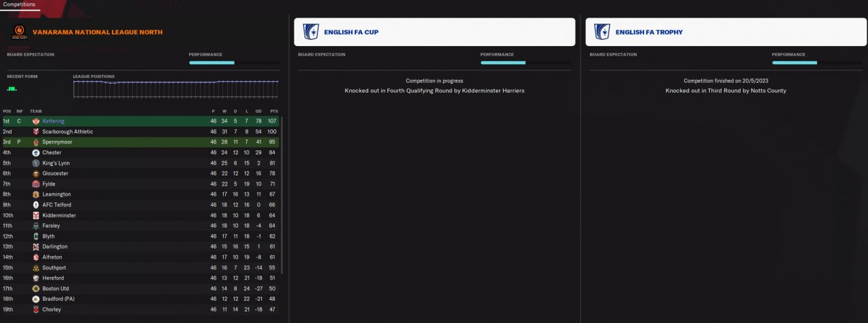Click the Competition finished on 20/5/2023 text

click(x=726, y=81)
